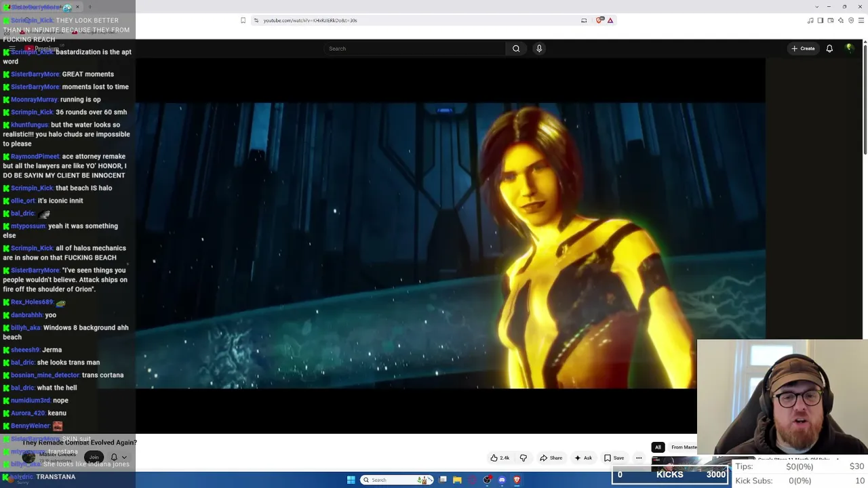The width and height of the screenshot is (868, 488).
Task: Open the Brave Shields lion icon
Action: click(x=599, y=20)
